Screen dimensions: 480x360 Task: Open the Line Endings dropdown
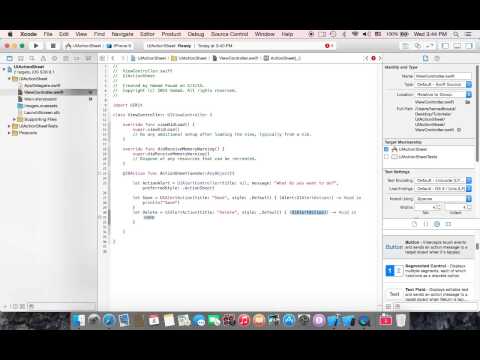(443, 189)
